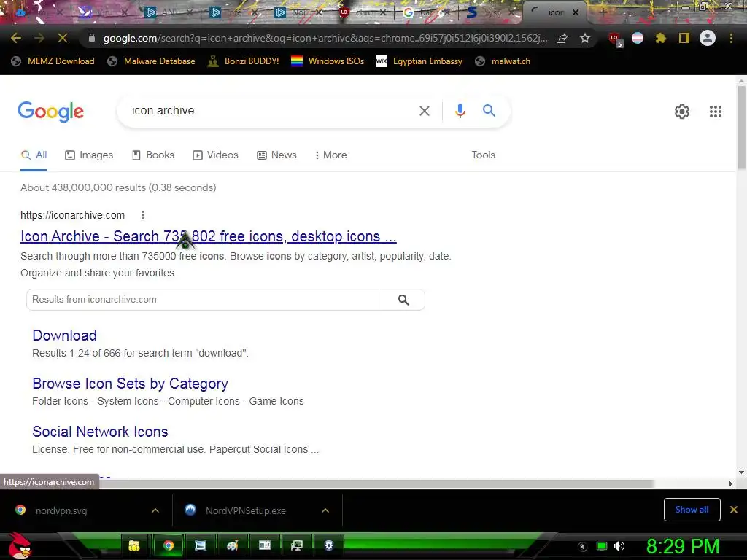Viewport: 747px width, 560px height.
Task: Open the gear settings app in the taskbar
Action: pos(329,545)
